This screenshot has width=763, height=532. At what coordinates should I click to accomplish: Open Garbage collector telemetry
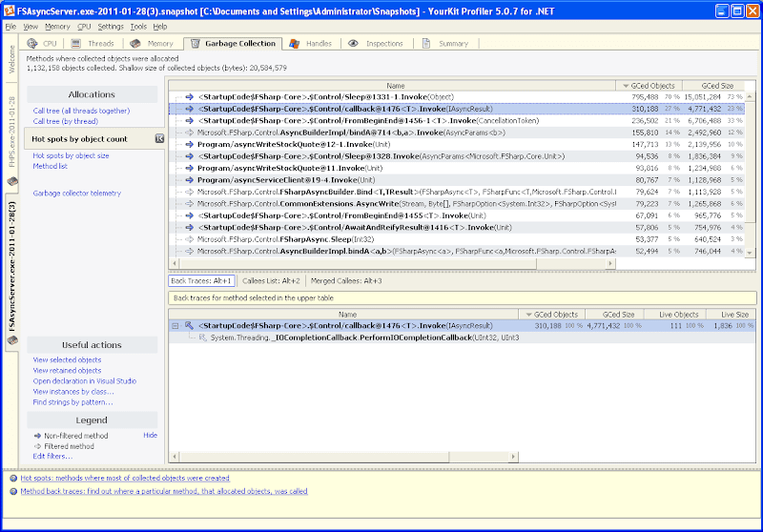(77, 194)
